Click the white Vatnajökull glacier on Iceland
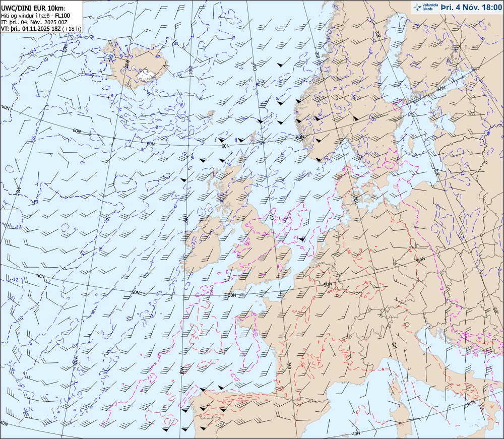Screen dimensions: 504x439 [x=146, y=75]
